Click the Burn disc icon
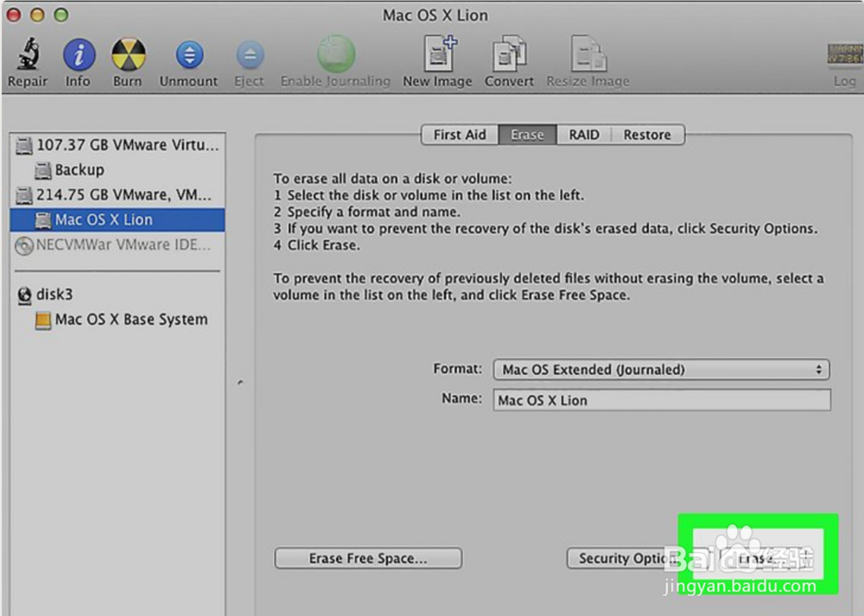The width and height of the screenshot is (864, 616). [129, 54]
